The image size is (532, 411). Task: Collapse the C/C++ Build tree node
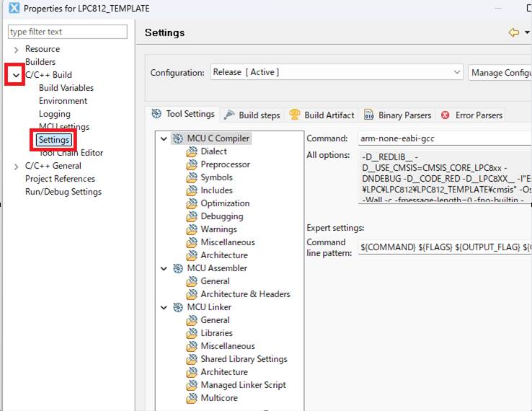coord(16,75)
